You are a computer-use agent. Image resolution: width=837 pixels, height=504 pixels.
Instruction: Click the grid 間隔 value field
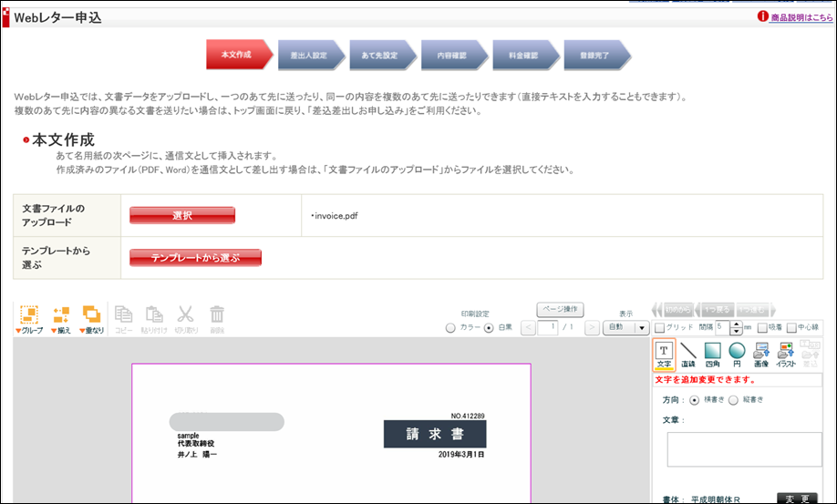722,327
